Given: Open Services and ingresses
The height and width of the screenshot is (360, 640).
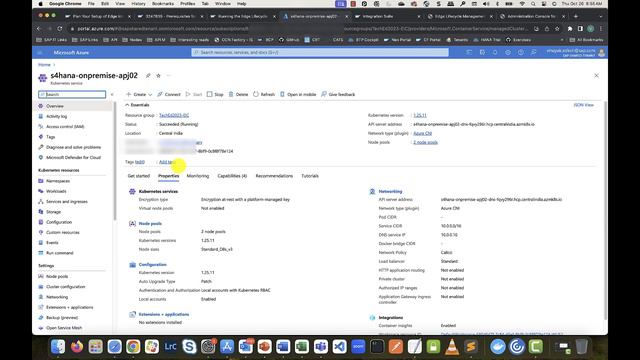Looking at the screenshot, I should coord(67,202).
